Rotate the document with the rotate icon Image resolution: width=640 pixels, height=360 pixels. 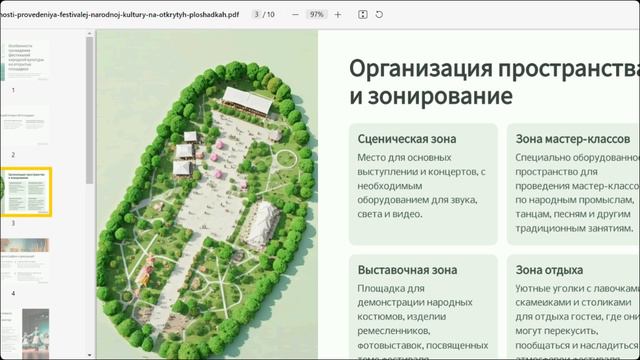click(379, 15)
